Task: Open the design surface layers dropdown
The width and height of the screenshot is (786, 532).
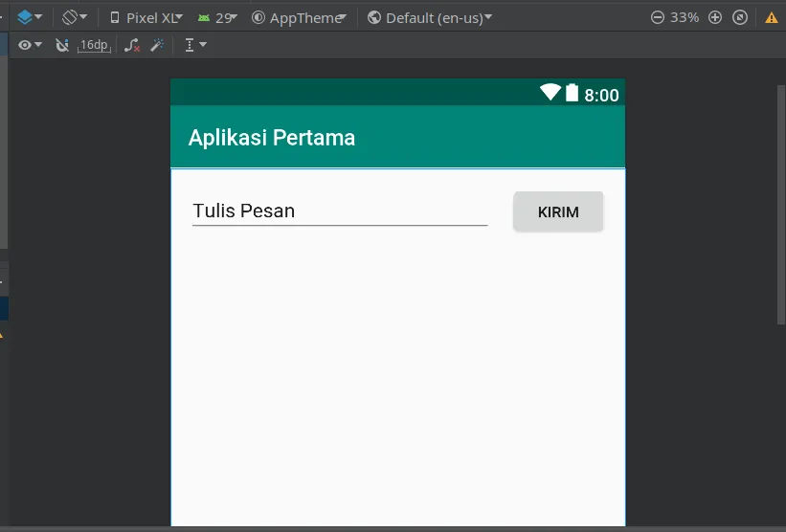Action: coord(30,17)
